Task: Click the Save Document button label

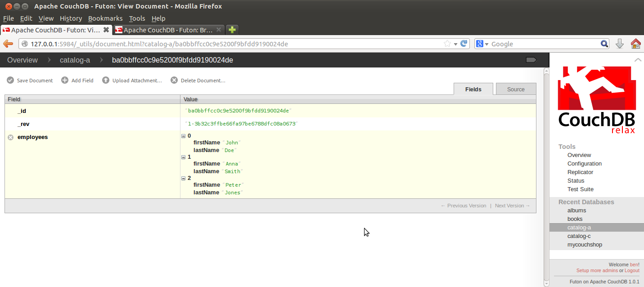Action: click(x=35, y=81)
